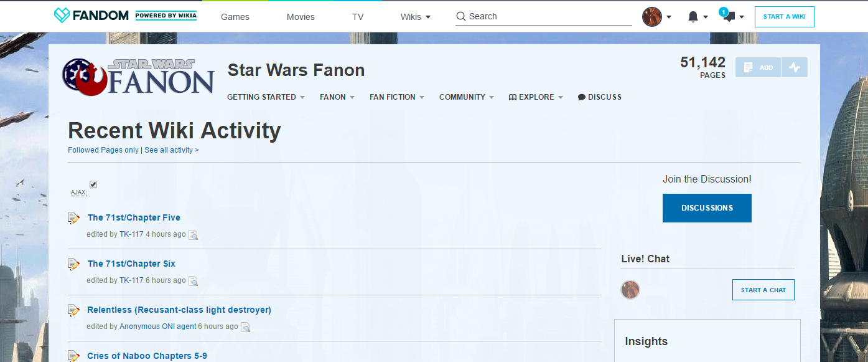The image size is (868, 362).
Task: Expand the messages dropdown arrow
Action: [742, 17]
